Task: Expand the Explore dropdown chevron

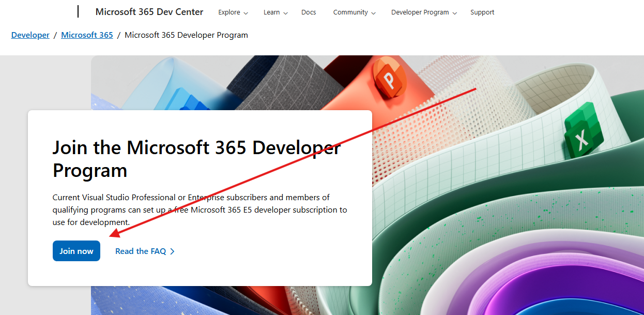Action: coord(246,13)
